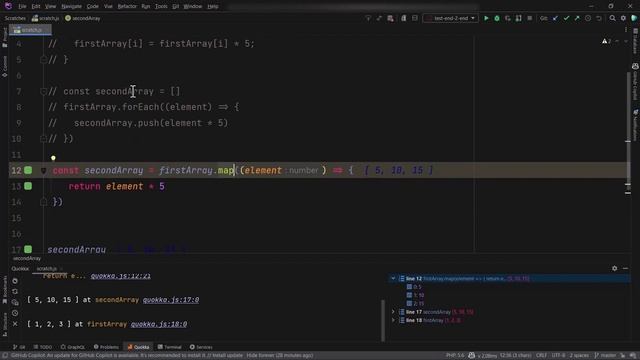Follow the quokka.js:18:0 link
Image resolution: width=640 pixels, height=360 pixels.
(159, 324)
